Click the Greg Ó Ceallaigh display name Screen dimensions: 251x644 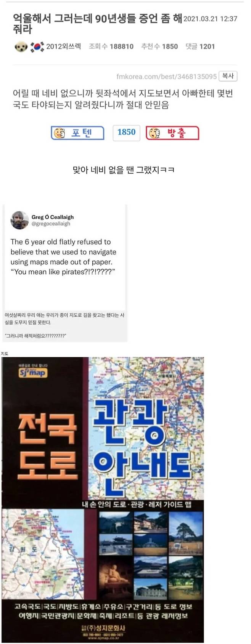click(53, 217)
